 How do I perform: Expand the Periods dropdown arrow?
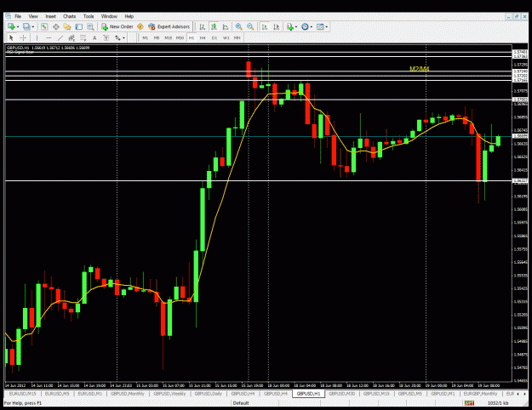click(x=312, y=26)
